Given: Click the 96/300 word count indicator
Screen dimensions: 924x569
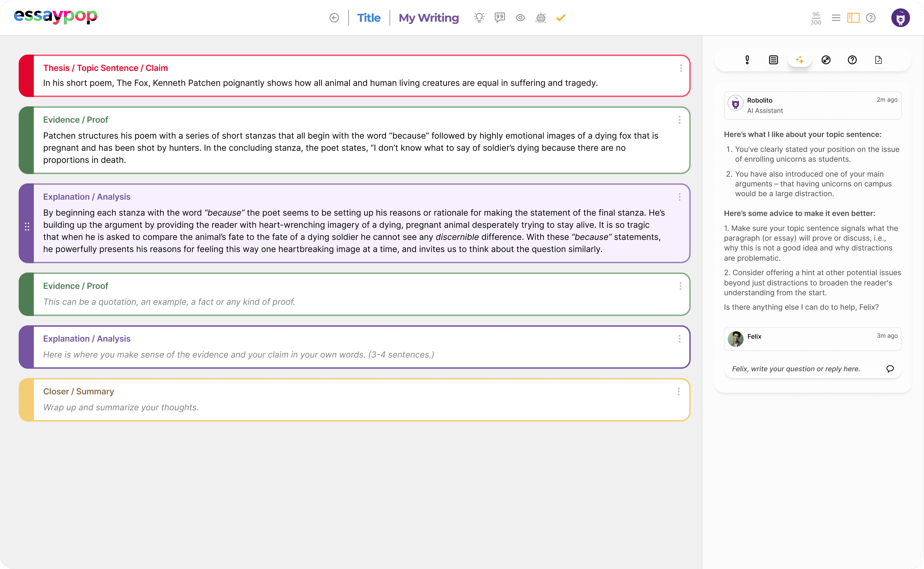Looking at the screenshot, I should pos(815,18).
